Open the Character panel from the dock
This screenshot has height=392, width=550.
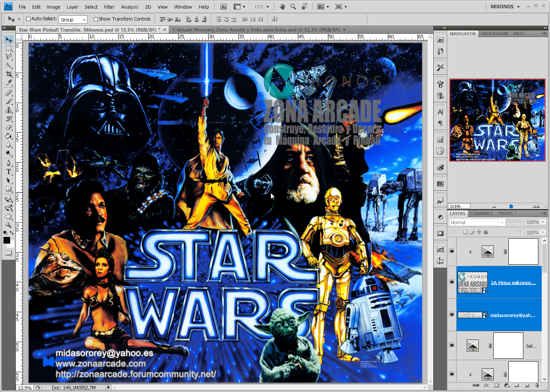coord(440,112)
